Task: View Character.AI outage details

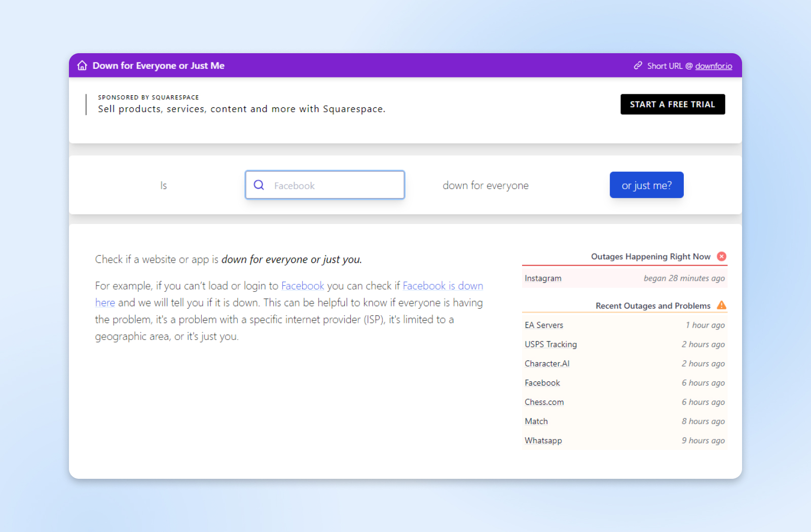Action: coord(547,364)
